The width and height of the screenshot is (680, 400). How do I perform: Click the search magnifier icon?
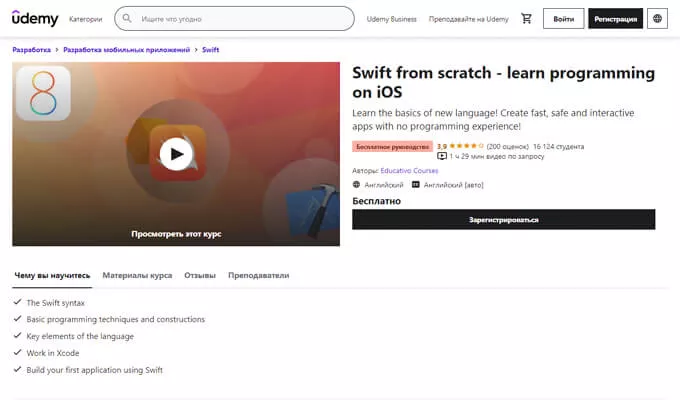tap(127, 18)
